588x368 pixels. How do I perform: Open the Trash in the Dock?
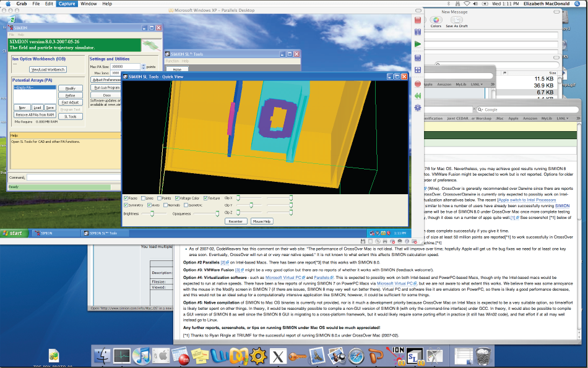[483, 356]
